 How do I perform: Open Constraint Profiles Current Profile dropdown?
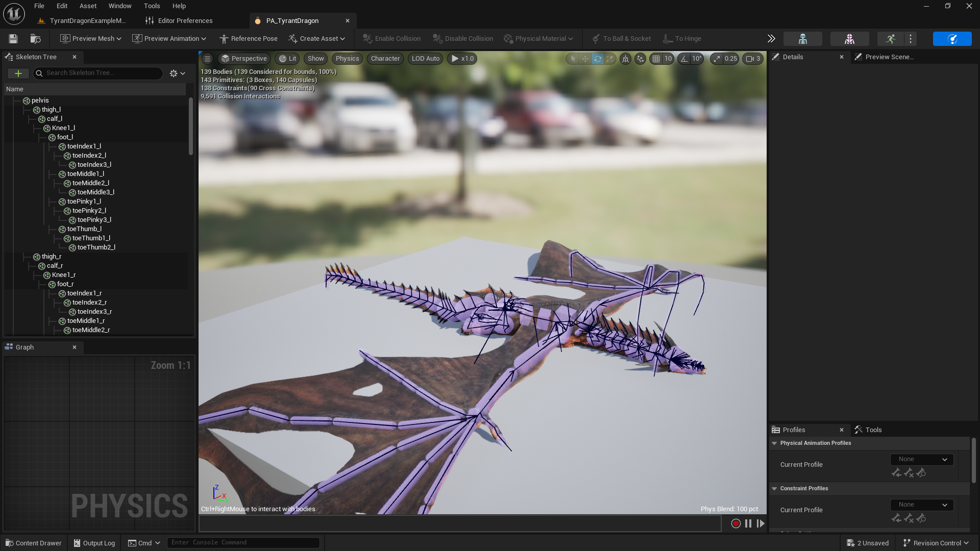pos(922,505)
